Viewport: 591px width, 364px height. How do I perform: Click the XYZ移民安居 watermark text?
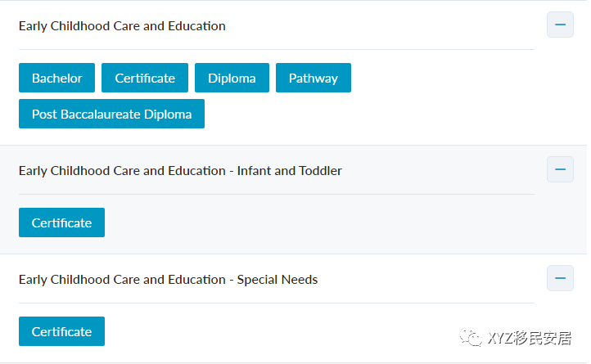(x=530, y=338)
